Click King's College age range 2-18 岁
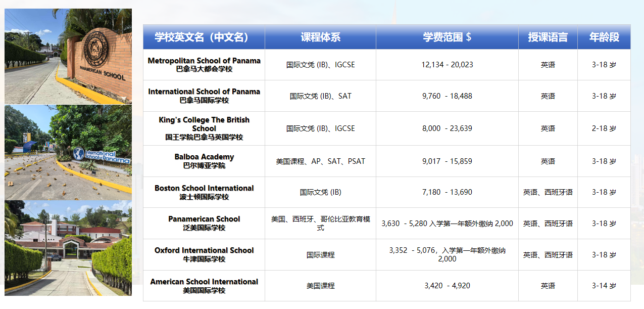This screenshot has height=309, width=644. click(604, 128)
